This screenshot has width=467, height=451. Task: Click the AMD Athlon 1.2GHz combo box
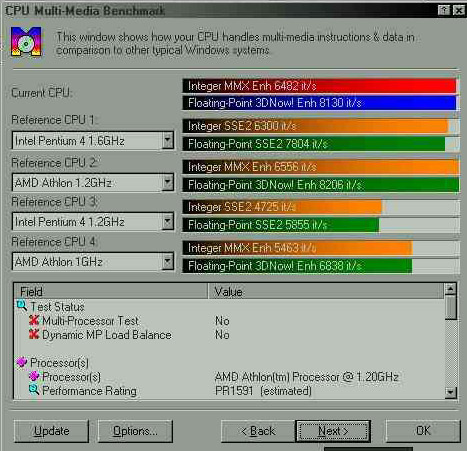[93, 182]
